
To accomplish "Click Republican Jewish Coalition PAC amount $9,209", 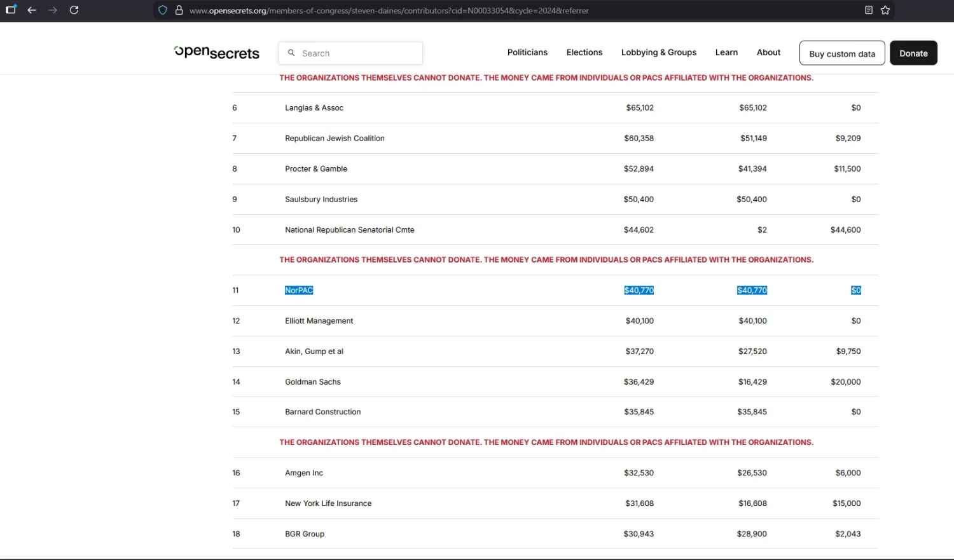I will coord(848,139).
